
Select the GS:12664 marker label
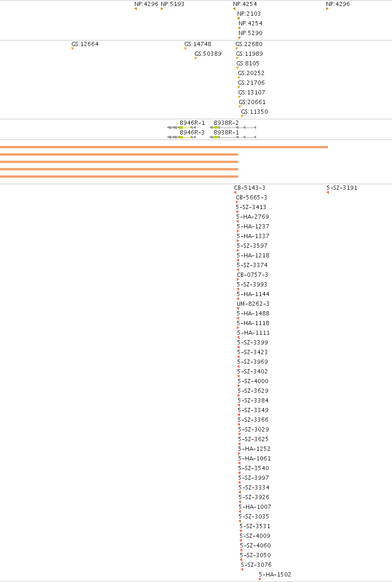(85, 45)
